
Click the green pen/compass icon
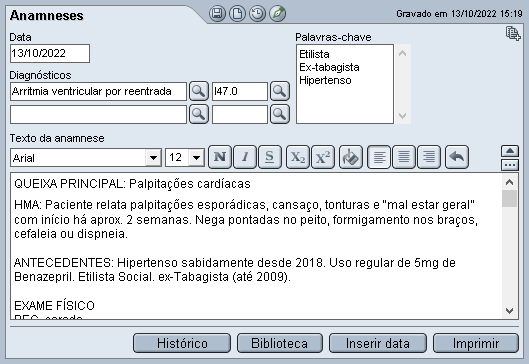tap(277, 14)
